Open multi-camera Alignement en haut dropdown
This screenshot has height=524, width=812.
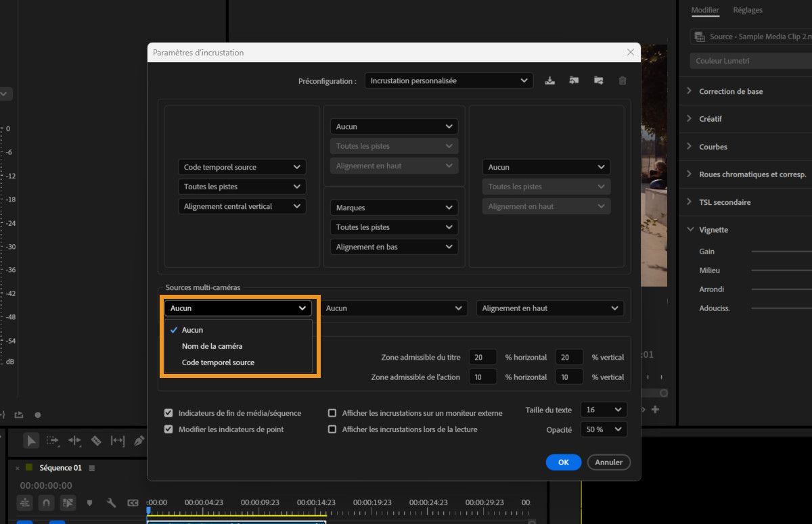[549, 308]
